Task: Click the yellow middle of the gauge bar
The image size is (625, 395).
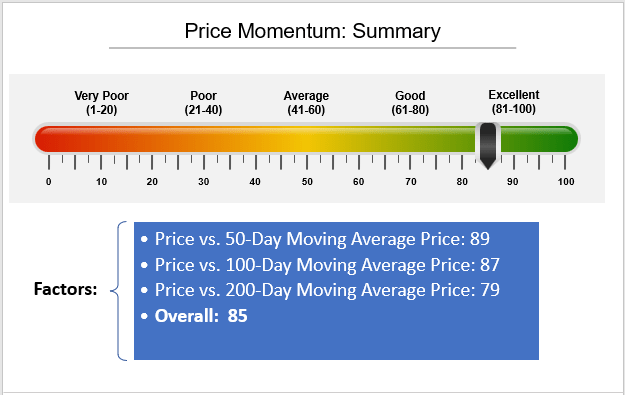Action: coord(306,139)
